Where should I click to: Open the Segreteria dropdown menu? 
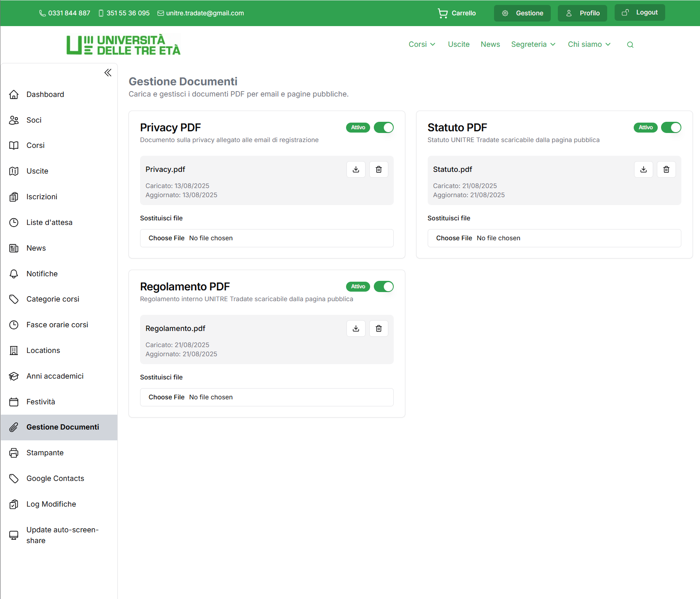click(533, 44)
